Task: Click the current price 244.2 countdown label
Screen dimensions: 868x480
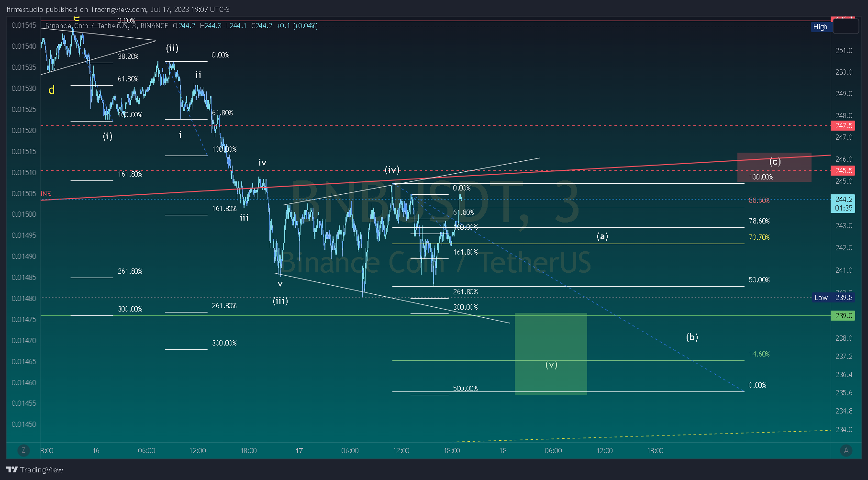Action: tap(843, 203)
